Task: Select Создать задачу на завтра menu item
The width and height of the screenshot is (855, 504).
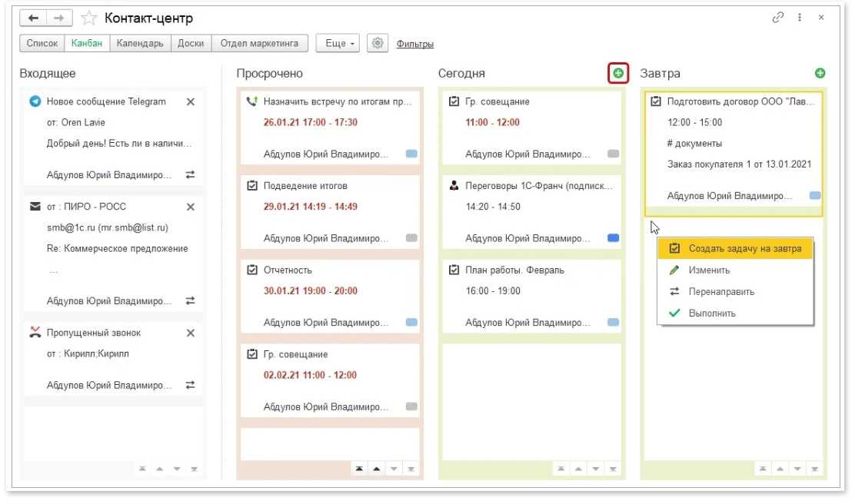Action: tap(744, 249)
